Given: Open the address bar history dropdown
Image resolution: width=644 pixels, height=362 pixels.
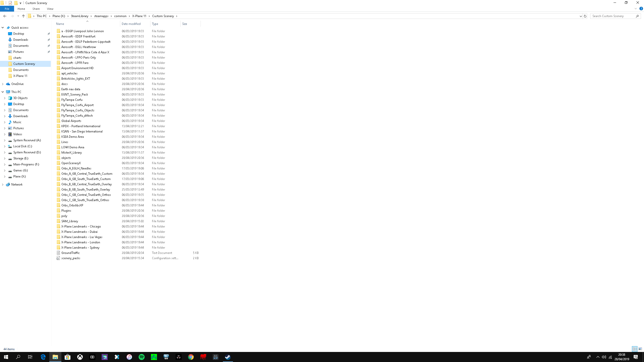Looking at the screenshot, I should [581, 16].
